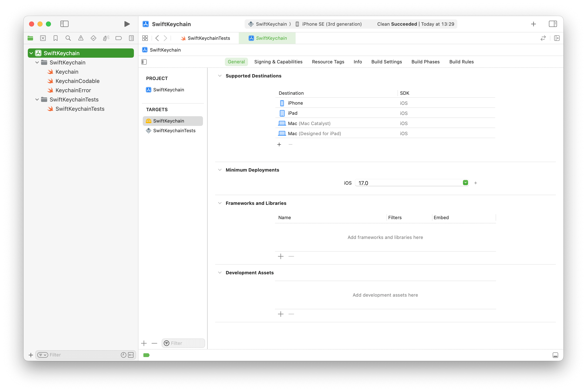The image size is (587, 392).
Task: Click the scheme selector icon
Action: 250,24
